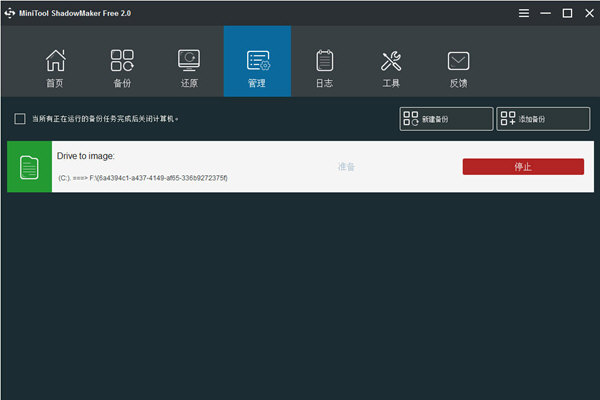
Task: Select the 管理 manage tab
Action: [257, 61]
